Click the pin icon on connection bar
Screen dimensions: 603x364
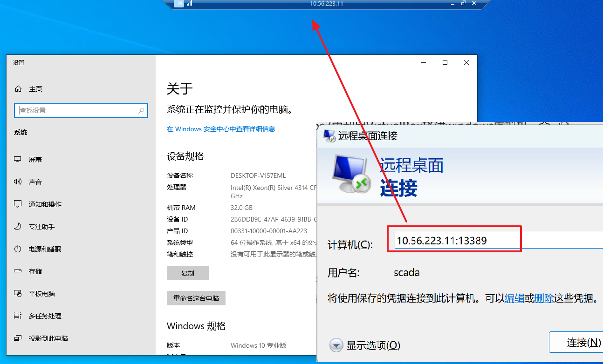pos(179,3)
